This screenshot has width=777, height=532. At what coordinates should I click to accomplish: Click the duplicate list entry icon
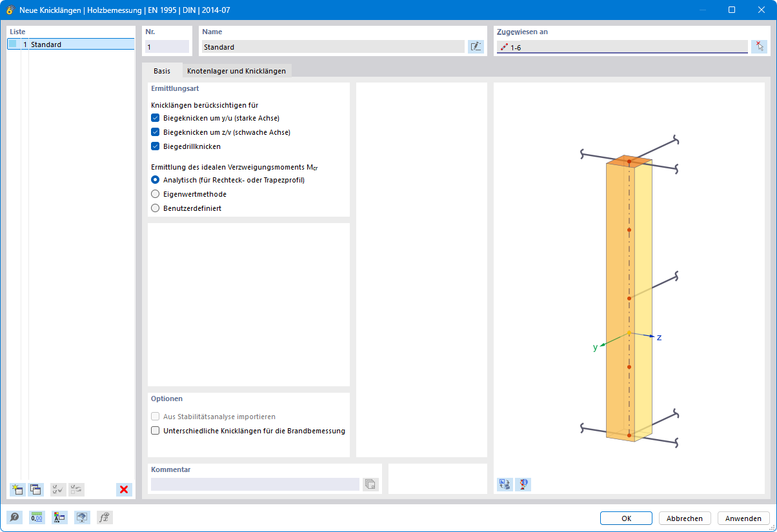tap(36, 489)
